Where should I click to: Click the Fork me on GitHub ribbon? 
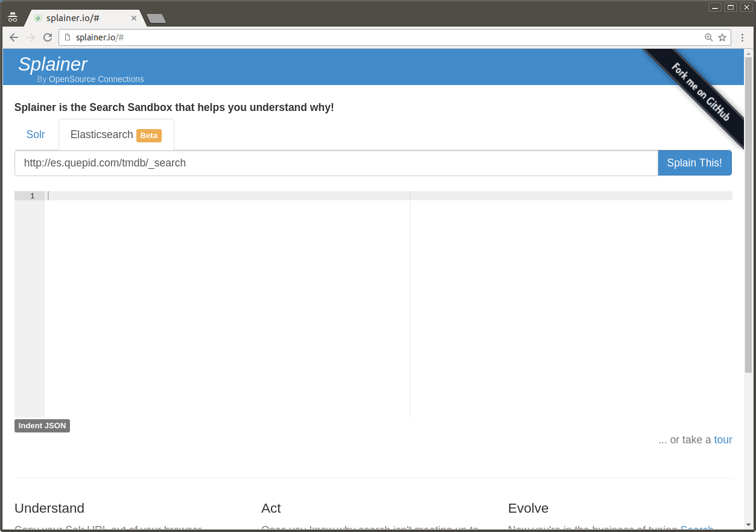pos(700,93)
